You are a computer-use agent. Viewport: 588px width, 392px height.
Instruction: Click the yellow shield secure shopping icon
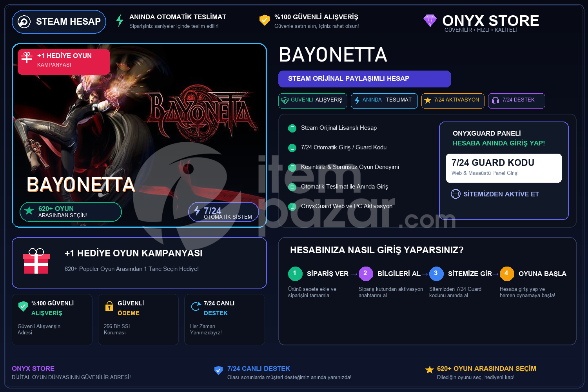pos(265,20)
